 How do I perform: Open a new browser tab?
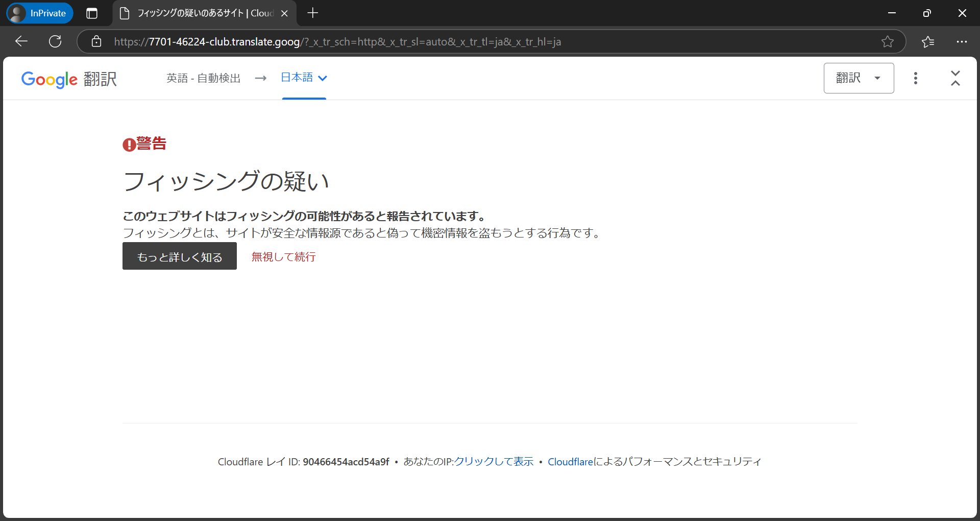[x=313, y=13]
